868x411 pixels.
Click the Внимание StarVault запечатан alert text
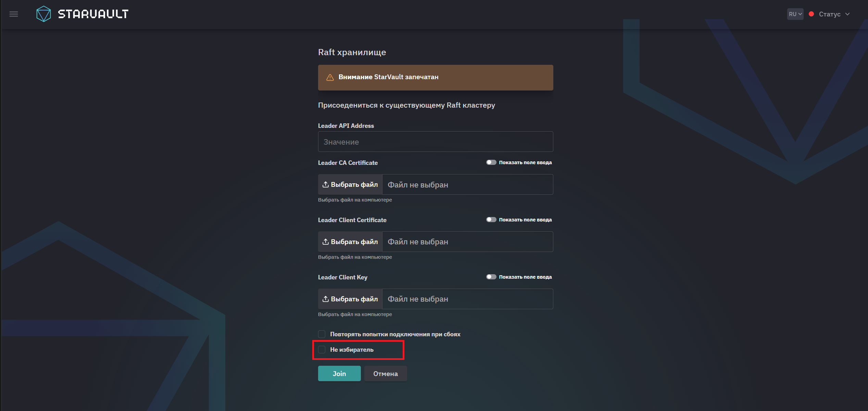[388, 77]
